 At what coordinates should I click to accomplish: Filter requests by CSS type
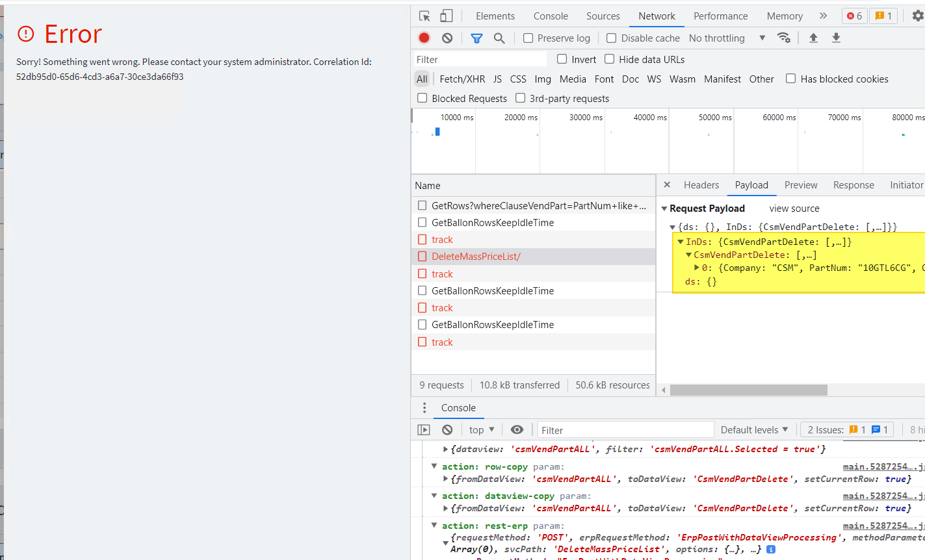click(518, 79)
